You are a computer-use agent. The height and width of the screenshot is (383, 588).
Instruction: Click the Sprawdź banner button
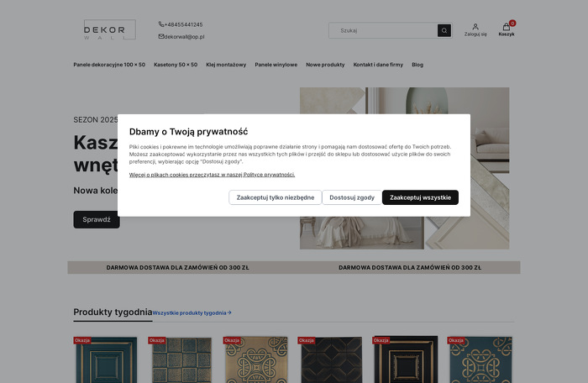click(x=97, y=219)
